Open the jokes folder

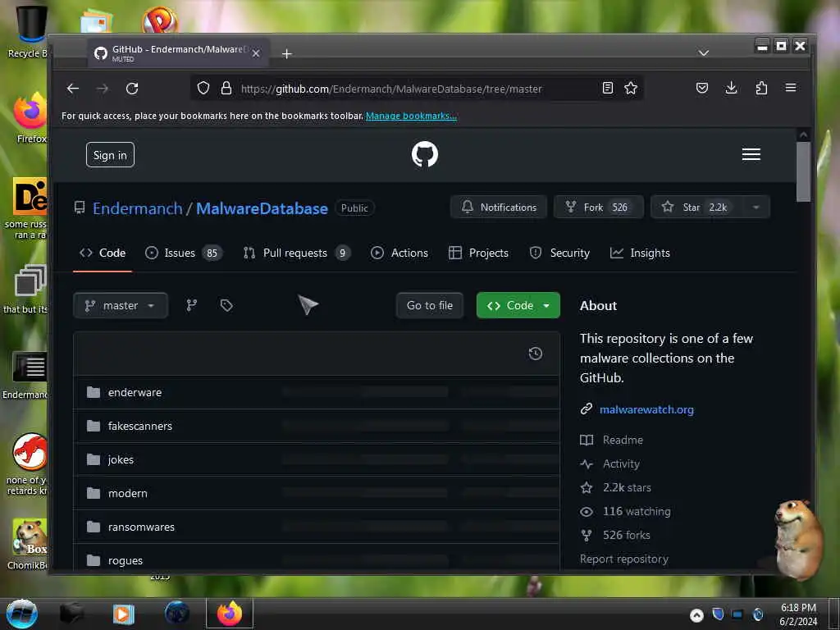click(x=121, y=459)
